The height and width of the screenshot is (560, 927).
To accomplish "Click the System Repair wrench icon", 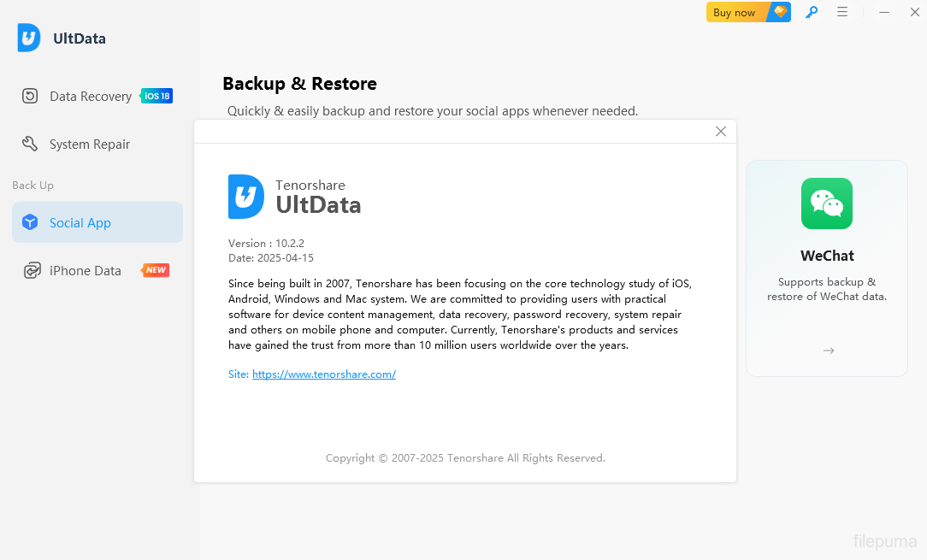I will 30,144.
